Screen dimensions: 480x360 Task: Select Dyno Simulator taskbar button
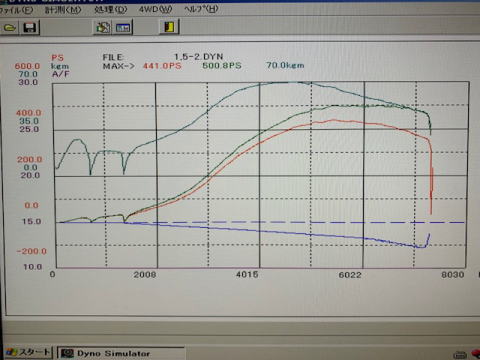[x=121, y=353]
